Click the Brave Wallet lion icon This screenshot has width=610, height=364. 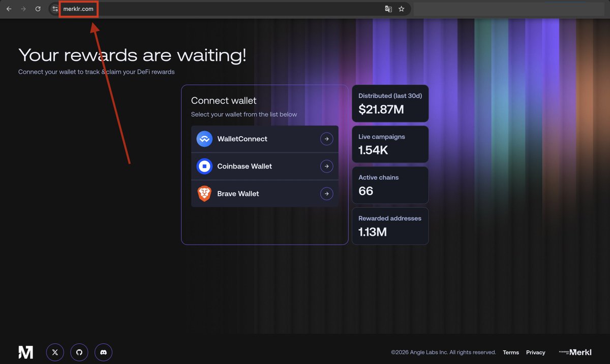[204, 194]
